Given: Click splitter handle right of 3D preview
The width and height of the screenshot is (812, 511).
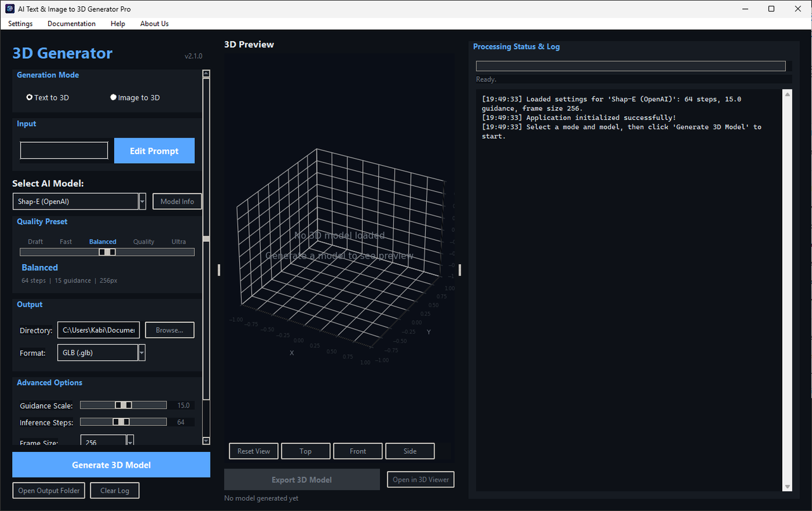Looking at the screenshot, I should coord(460,270).
